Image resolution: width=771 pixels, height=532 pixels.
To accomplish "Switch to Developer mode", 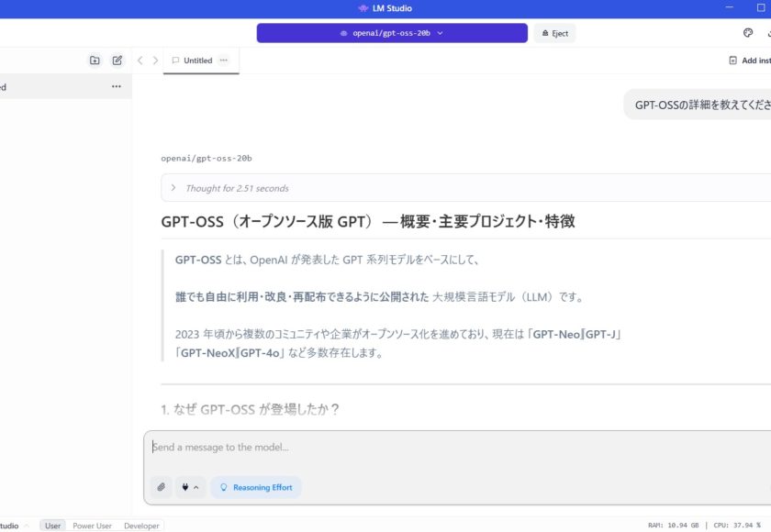I will click(x=141, y=526).
